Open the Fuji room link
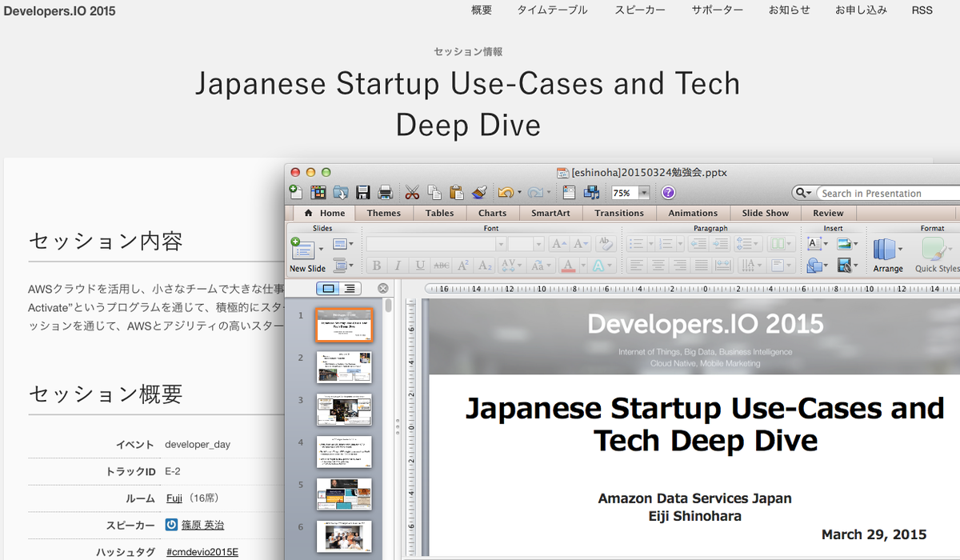The image size is (960, 560). pos(174,498)
